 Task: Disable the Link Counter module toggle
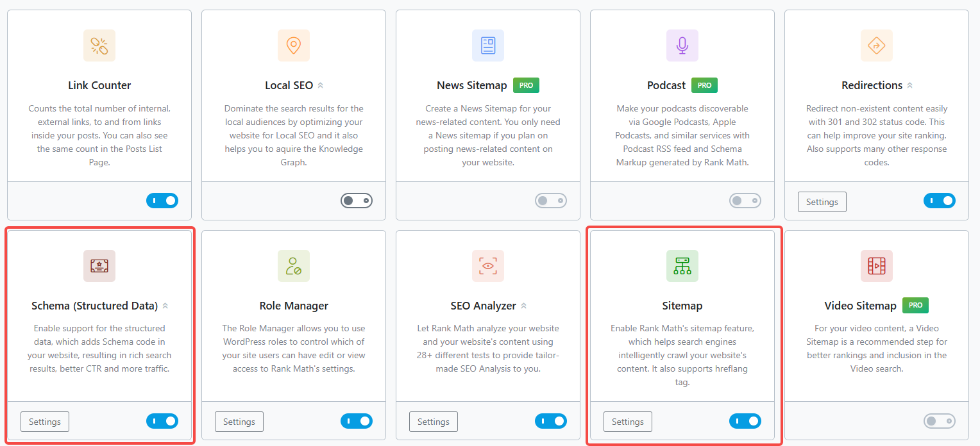click(x=162, y=201)
